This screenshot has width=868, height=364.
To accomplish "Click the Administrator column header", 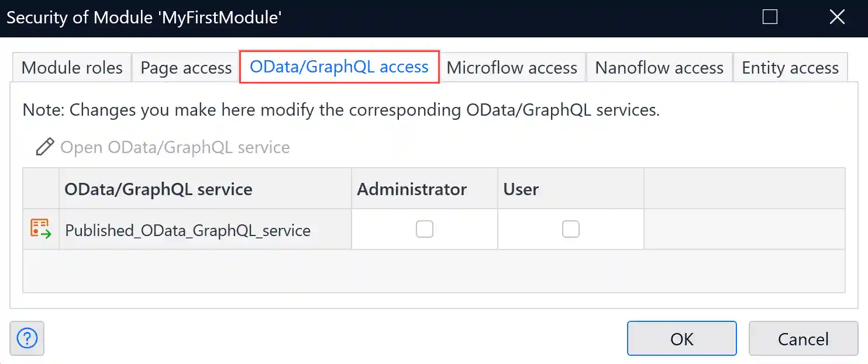I will (x=412, y=189).
